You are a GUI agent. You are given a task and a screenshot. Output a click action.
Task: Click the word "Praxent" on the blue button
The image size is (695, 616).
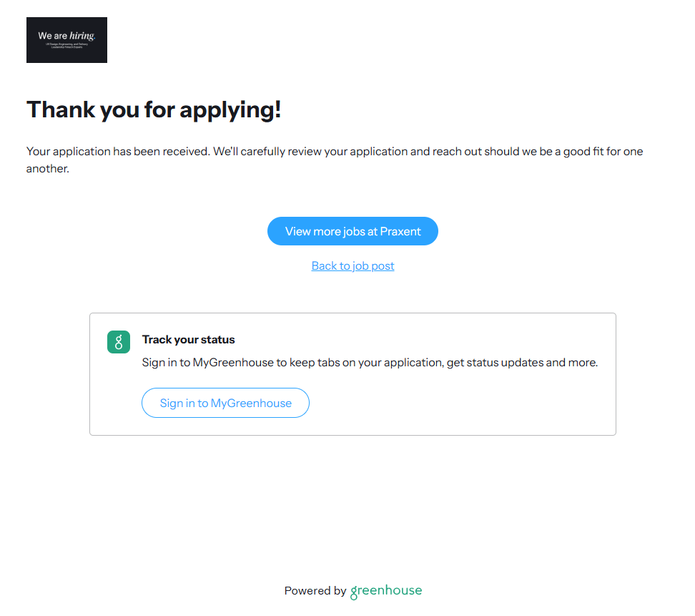pos(400,231)
